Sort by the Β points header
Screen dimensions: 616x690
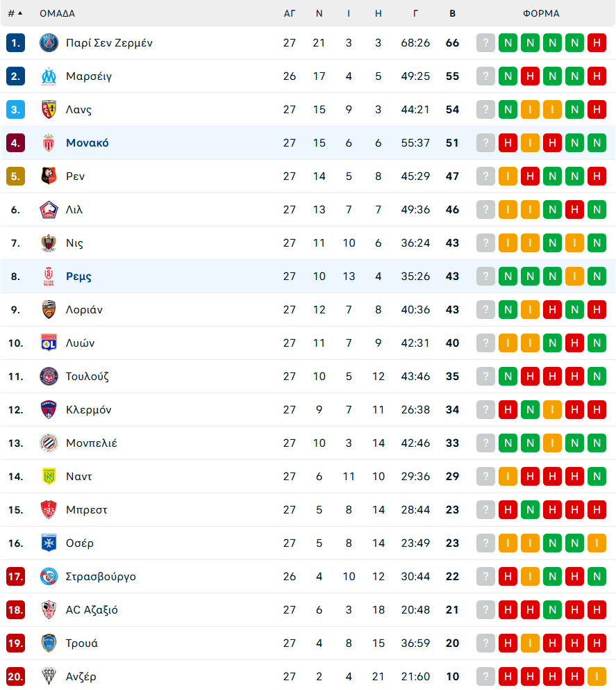(452, 14)
